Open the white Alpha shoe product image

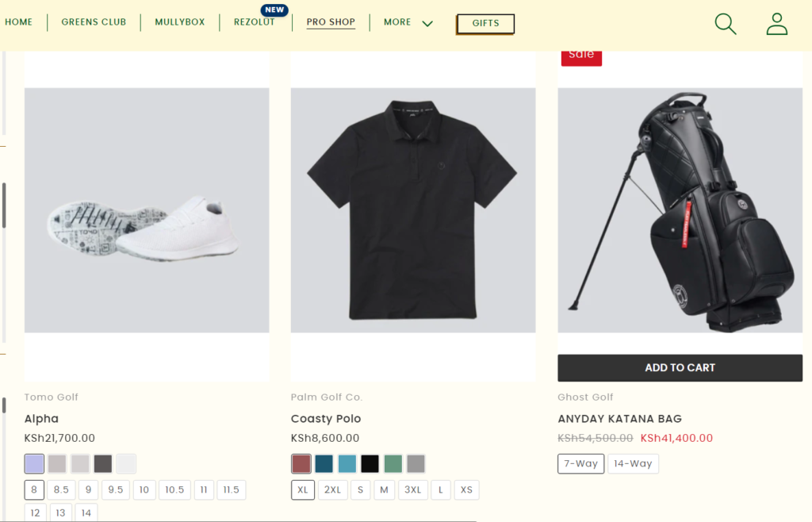(x=147, y=210)
